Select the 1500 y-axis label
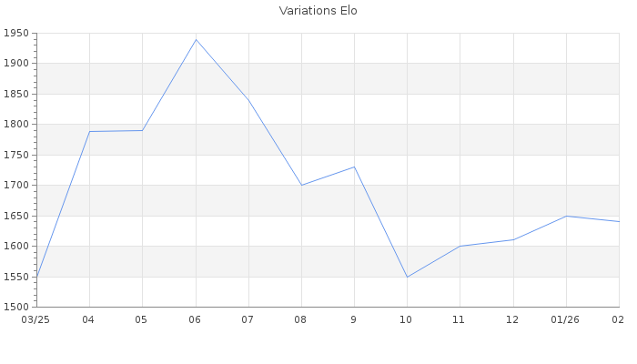This screenshot has width=637, height=364. [x=17, y=307]
